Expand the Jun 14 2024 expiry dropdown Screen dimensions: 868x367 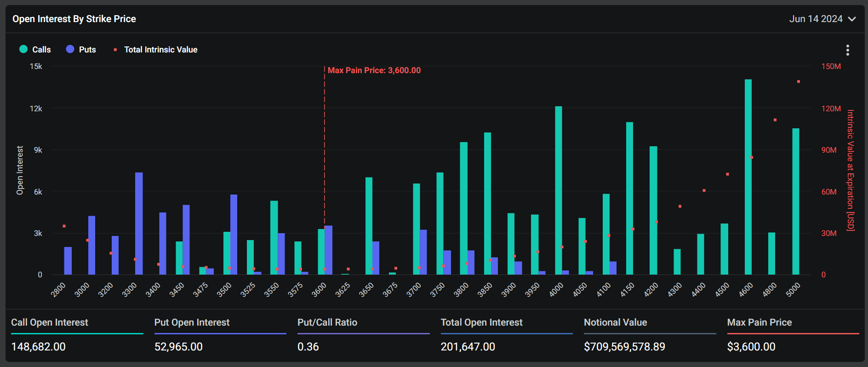[816, 19]
